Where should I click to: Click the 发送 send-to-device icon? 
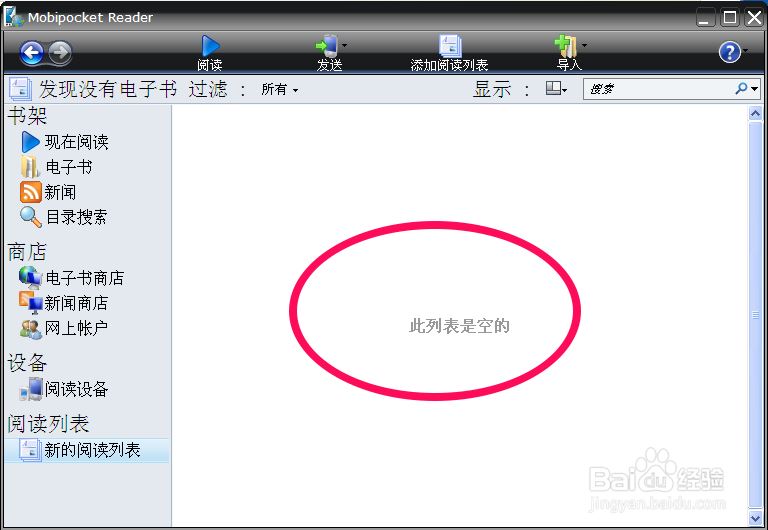click(327, 46)
